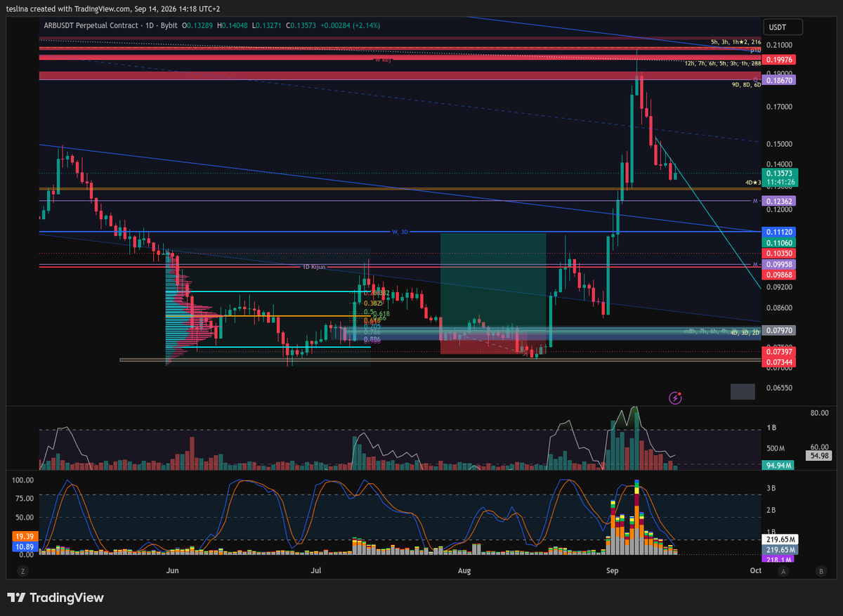Click the 0.12362 price label

780,201
